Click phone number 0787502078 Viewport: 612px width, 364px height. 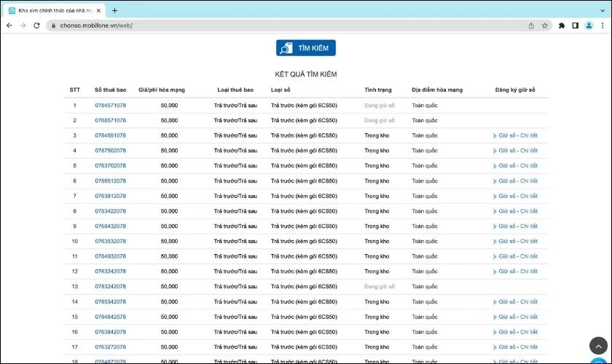(x=110, y=151)
